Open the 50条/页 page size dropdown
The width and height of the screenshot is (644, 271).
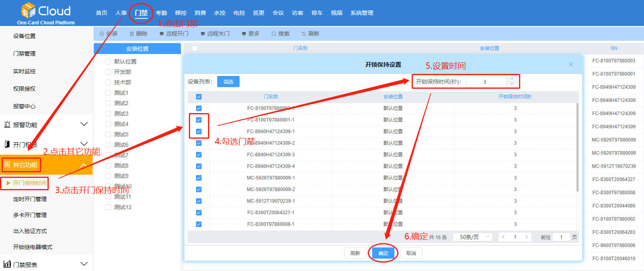[x=473, y=237]
